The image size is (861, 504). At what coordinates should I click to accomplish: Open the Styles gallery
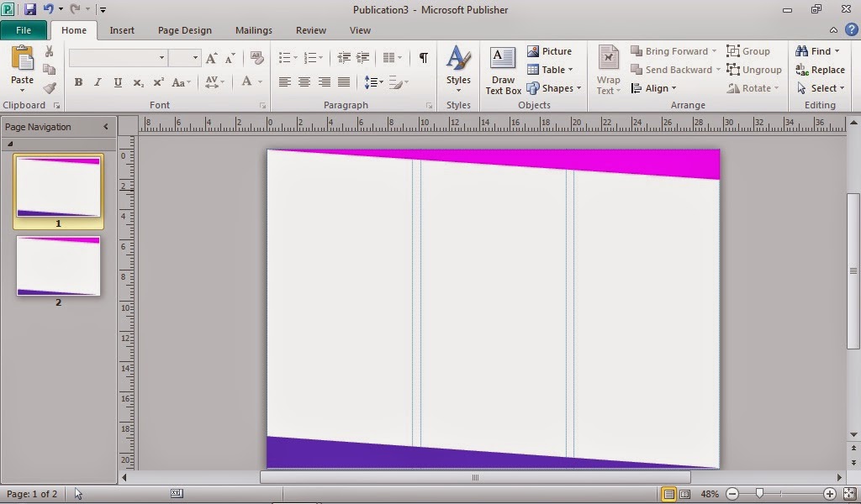pos(458,69)
